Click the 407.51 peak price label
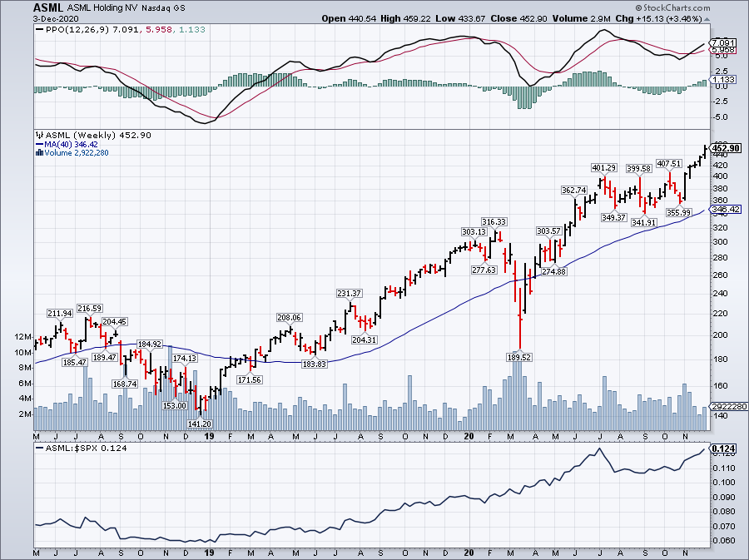The height and width of the screenshot is (560, 749). coord(669,163)
